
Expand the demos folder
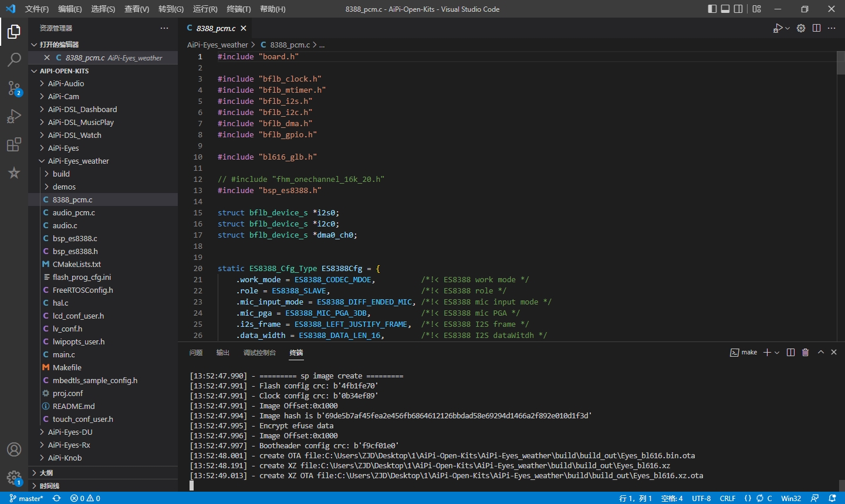click(x=103, y=187)
